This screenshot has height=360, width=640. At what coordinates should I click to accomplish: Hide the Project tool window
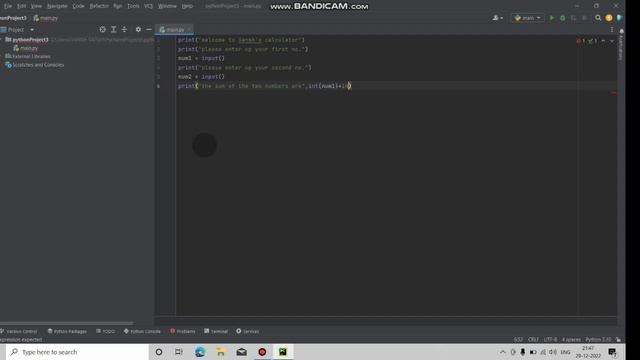pyautogui.click(x=149, y=29)
